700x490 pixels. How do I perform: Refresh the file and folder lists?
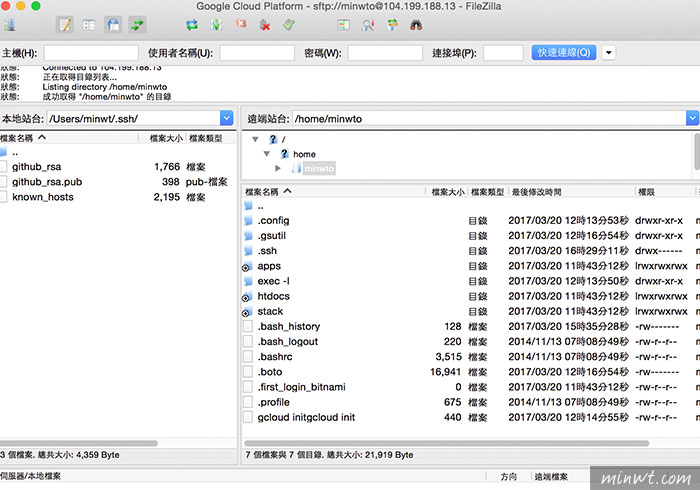point(192,25)
